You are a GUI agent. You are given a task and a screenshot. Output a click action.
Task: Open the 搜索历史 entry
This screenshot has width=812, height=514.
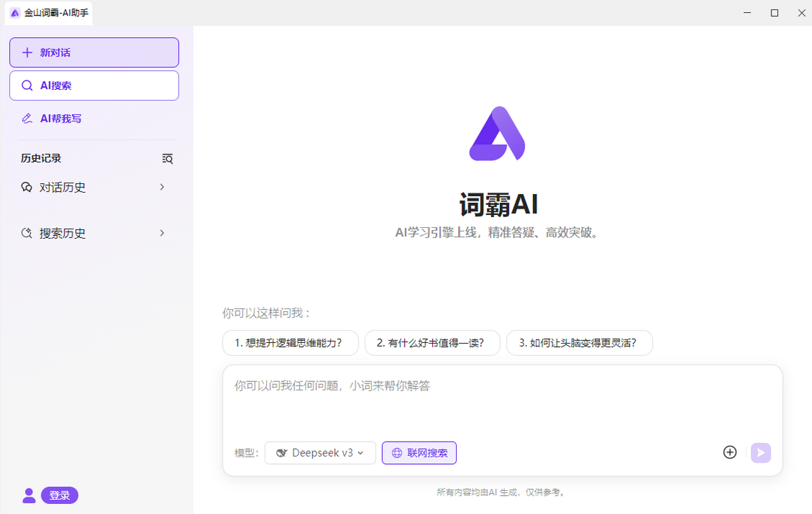coord(94,233)
